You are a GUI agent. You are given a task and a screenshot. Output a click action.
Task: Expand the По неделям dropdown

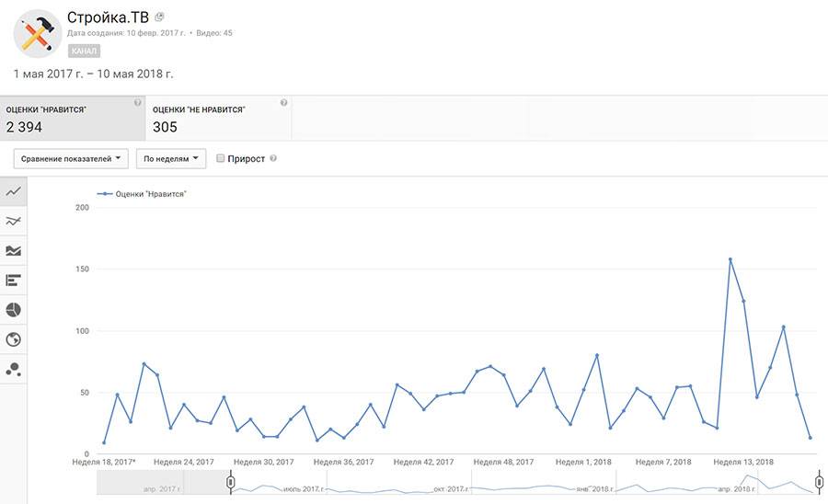click(171, 158)
